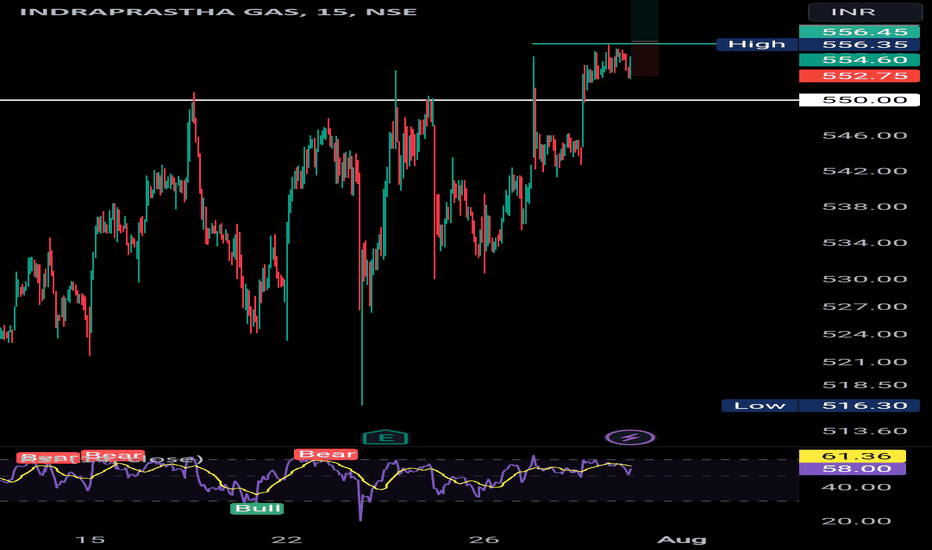932x550 pixels.
Task: Click the 527.00 price axis label
Action: (x=864, y=307)
